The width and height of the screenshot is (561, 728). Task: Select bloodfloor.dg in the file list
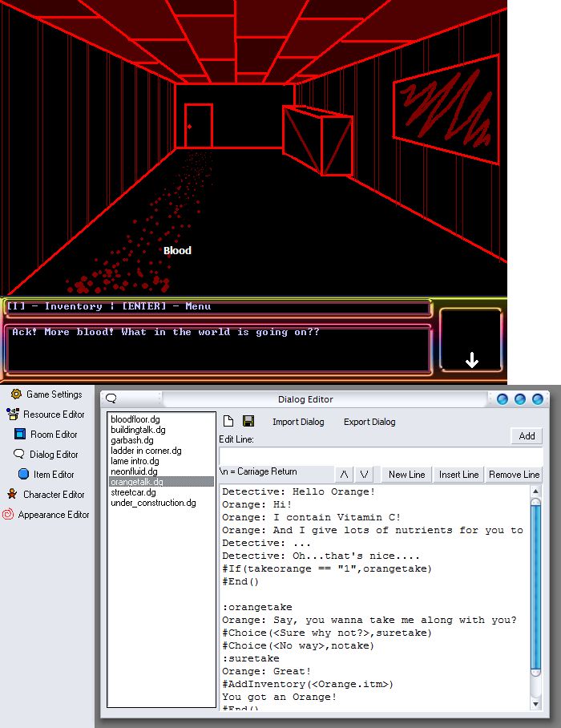135,419
